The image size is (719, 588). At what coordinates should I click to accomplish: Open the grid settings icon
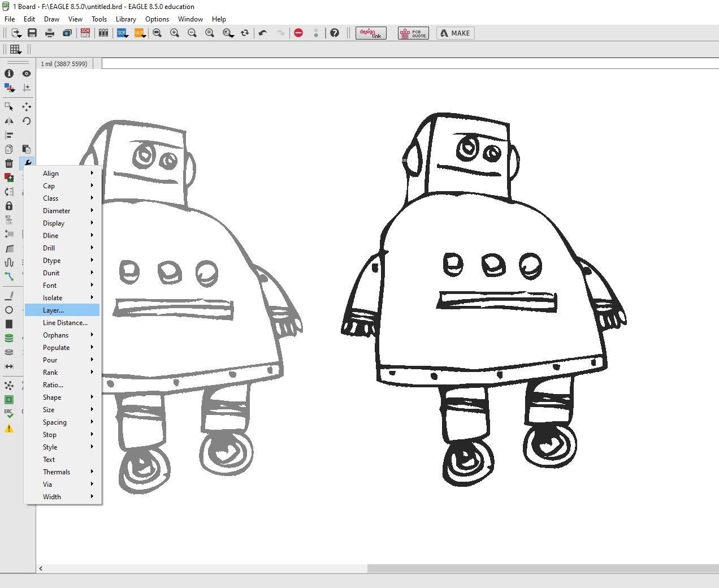click(x=14, y=49)
